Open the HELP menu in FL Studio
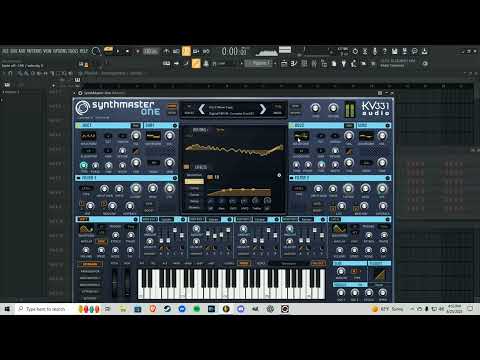Image resolution: width=480 pixels, height=360 pixels. pyautogui.click(x=84, y=51)
